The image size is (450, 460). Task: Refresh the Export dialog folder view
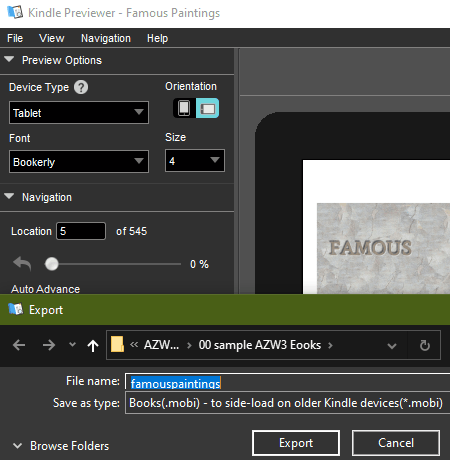[x=425, y=345]
